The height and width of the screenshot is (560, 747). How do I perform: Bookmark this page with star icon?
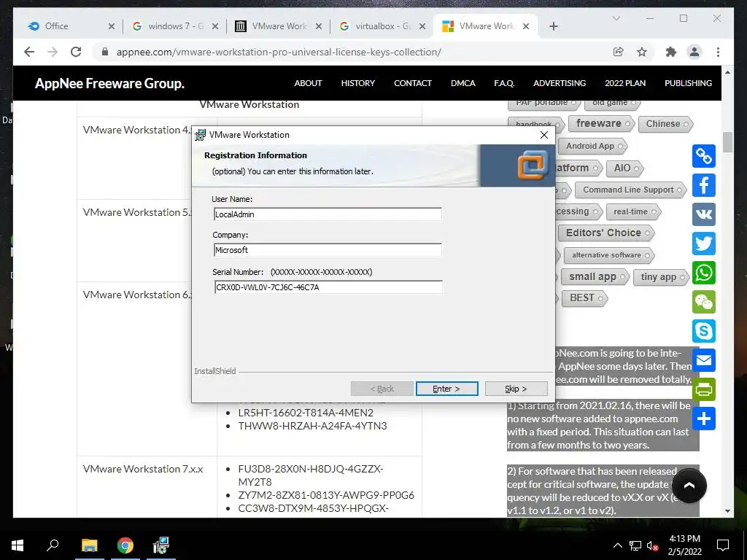642,52
